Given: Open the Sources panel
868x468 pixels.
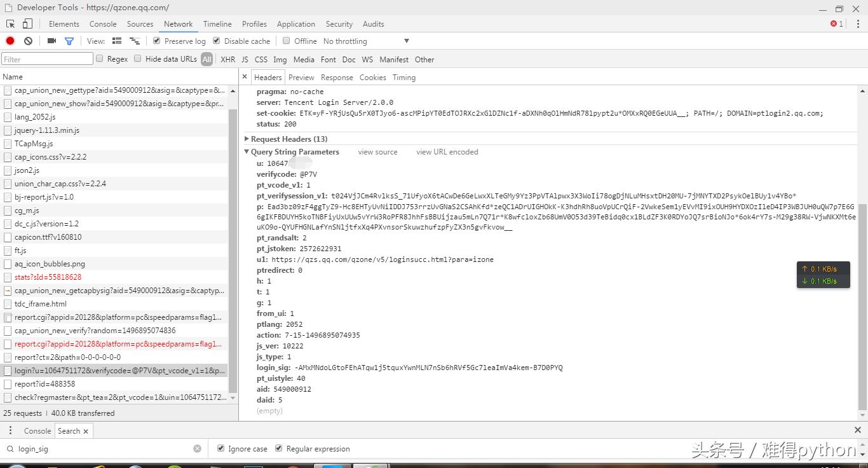Looking at the screenshot, I should click(x=140, y=24).
